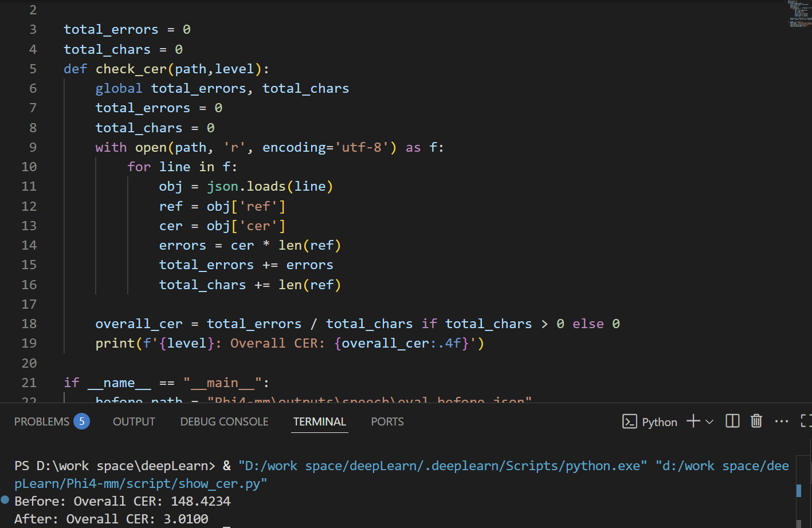This screenshot has width=812, height=528.
Task: Open the PORTS tab
Action: click(387, 422)
